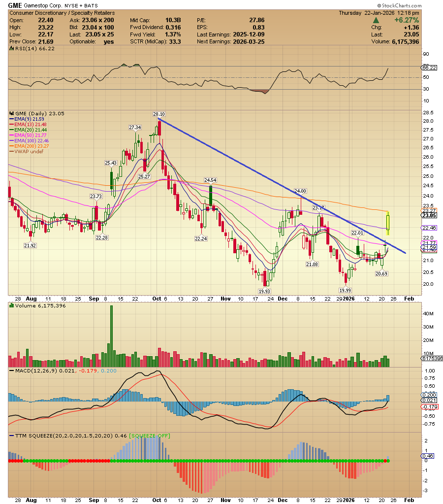Toggle EMA(100) line visibility in legend
The width and height of the screenshot is (443, 504).
point(11,140)
